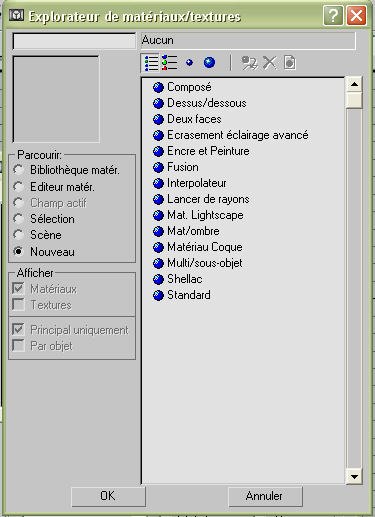Click the title bar application icon
Screen dimensions: 375x517
(x=16, y=15)
